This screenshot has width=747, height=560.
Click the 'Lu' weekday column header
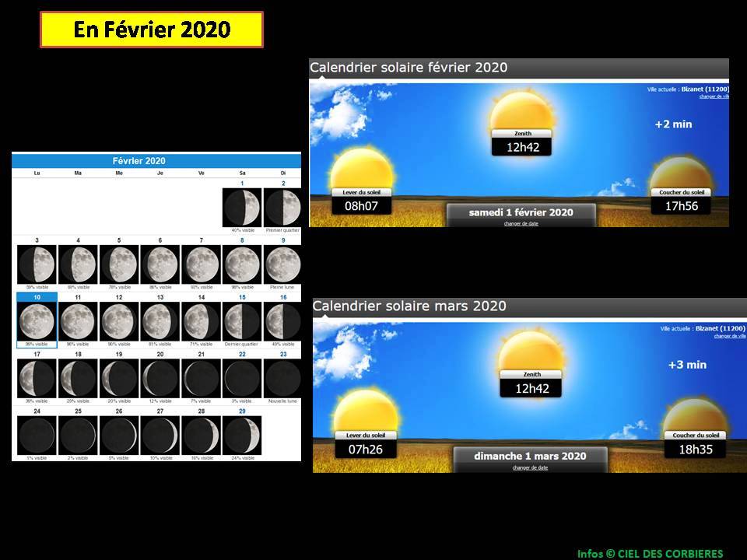tap(37, 173)
